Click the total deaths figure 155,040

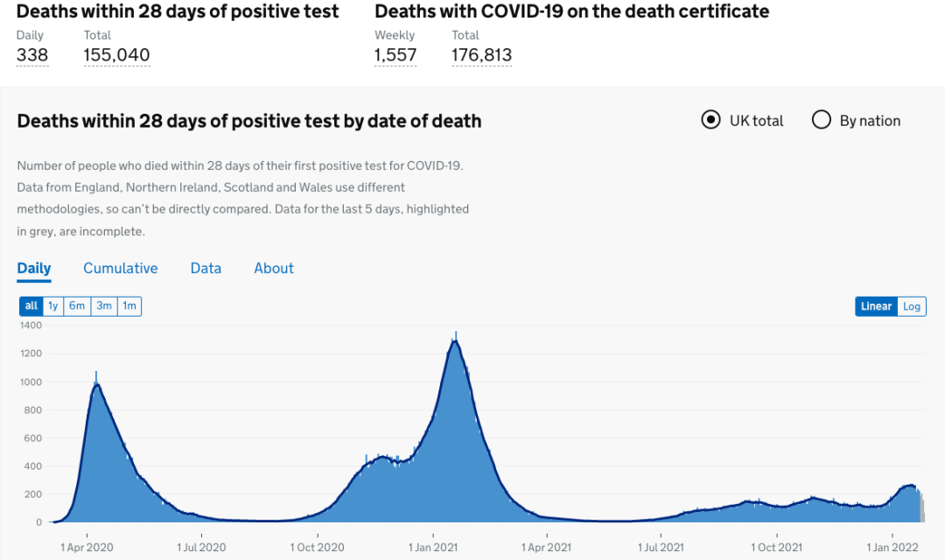click(117, 55)
